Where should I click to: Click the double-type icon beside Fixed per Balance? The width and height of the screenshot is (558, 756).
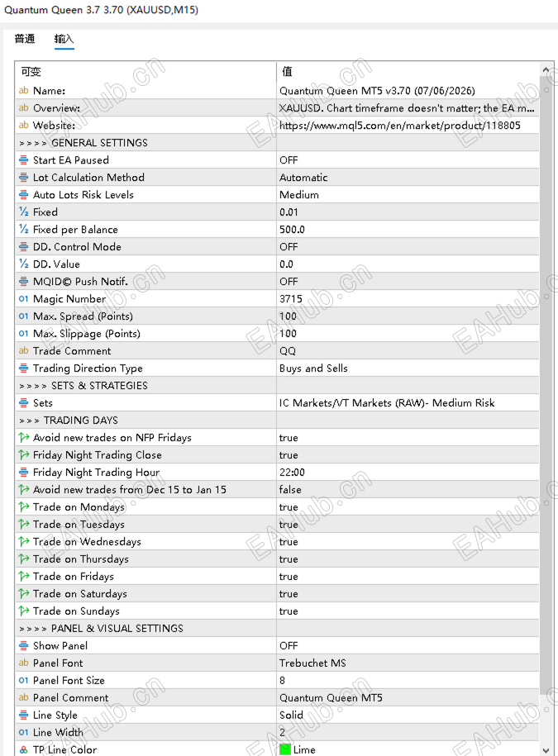(x=23, y=230)
